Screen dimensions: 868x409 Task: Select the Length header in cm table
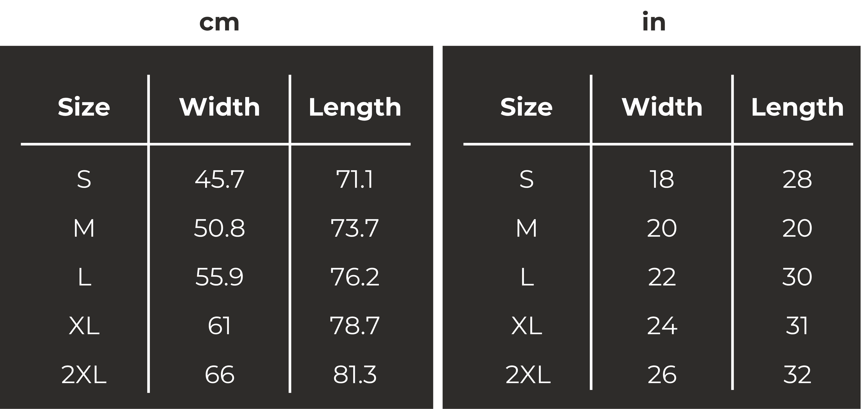tap(355, 108)
